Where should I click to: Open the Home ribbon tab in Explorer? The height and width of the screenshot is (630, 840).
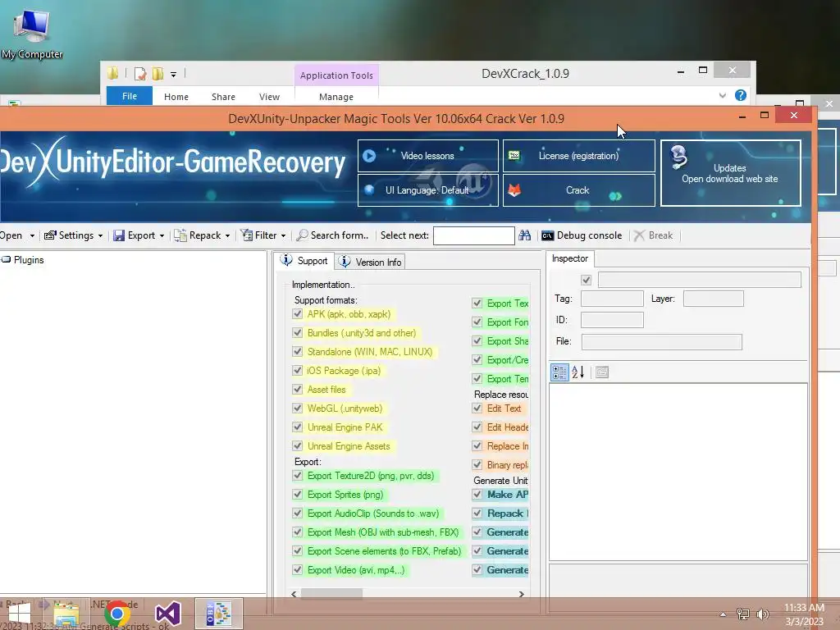click(x=176, y=97)
